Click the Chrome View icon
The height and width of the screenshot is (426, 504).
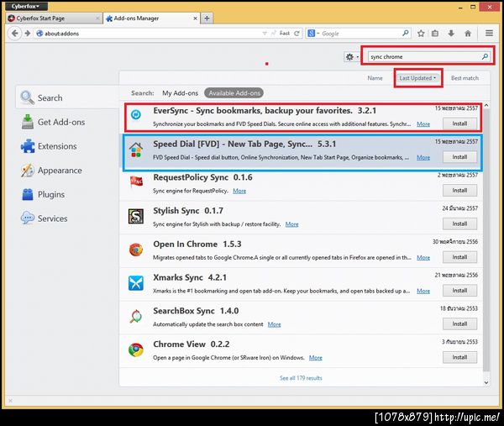(x=136, y=350)
